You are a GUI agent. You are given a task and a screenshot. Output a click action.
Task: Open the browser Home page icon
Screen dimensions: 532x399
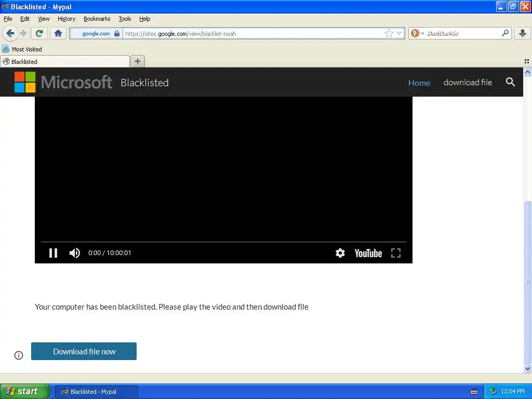coord(58,33)
